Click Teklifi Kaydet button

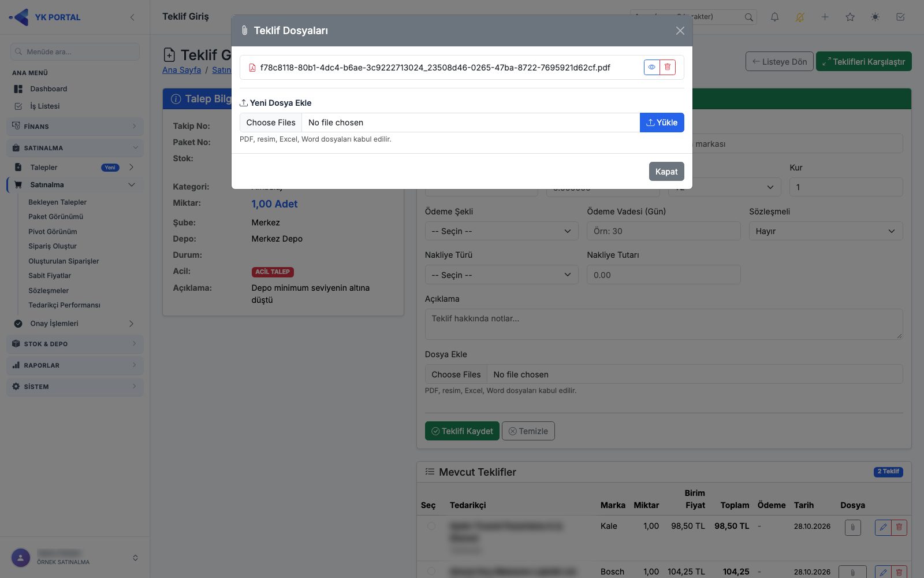click(x=462, y=431)
